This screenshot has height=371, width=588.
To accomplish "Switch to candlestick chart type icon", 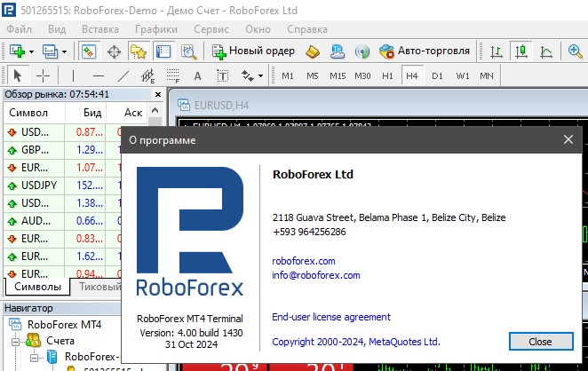I will pyautogui.click(x=520, y=51).
